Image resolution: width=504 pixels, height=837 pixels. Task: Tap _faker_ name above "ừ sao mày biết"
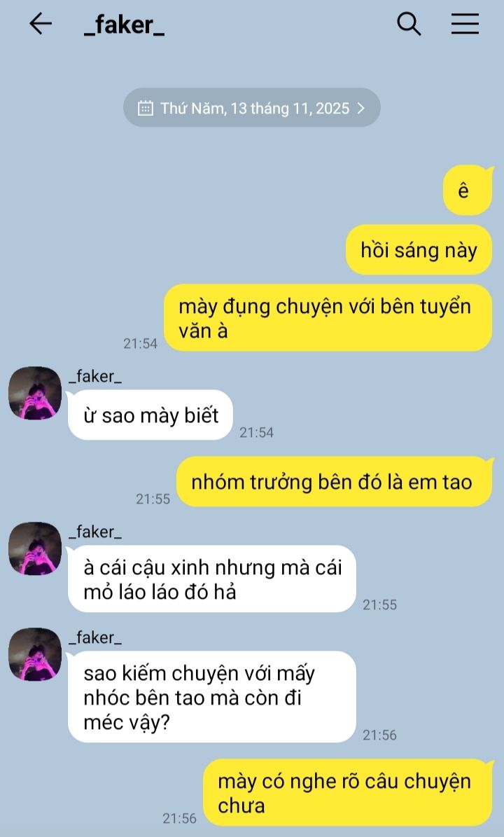coord(95,376)
